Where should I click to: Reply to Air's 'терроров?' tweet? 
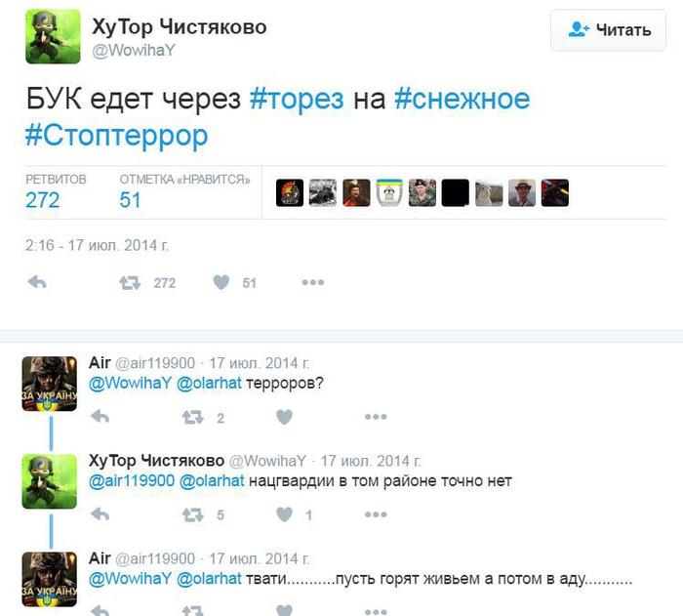(x=100, y=417)
